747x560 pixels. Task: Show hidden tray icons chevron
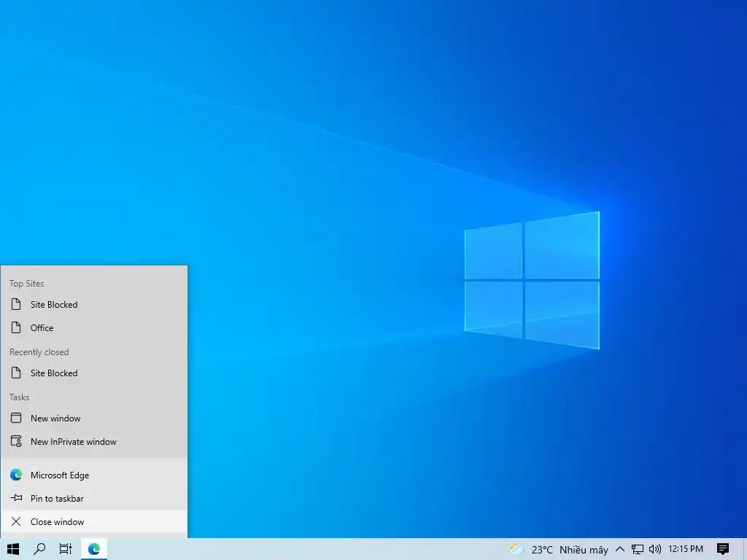click(620, 549)
